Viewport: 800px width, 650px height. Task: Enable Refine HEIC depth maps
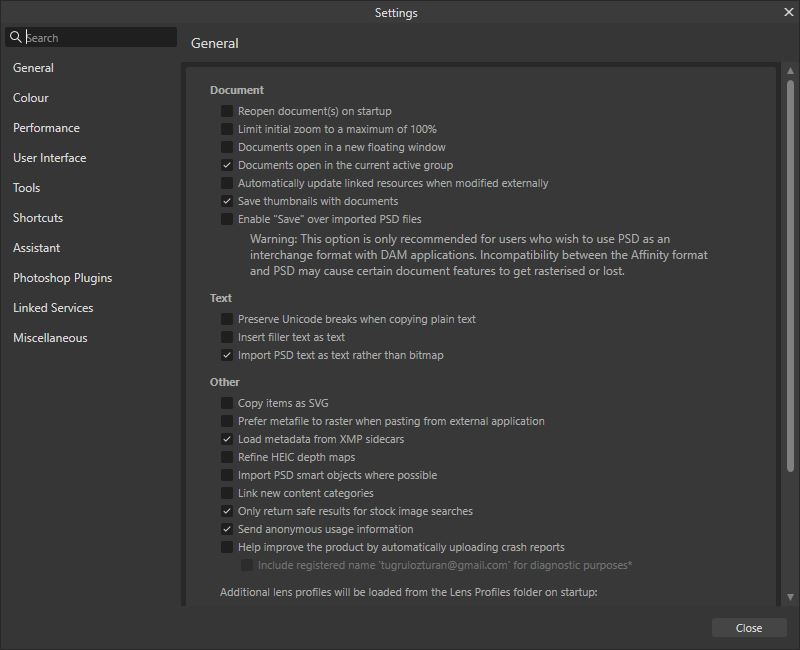tap(227, 457)
